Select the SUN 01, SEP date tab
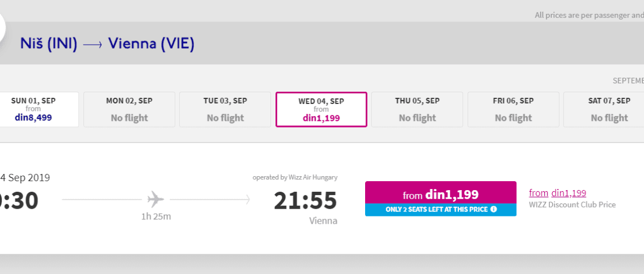The image size is (644, 274). (39, 110)
